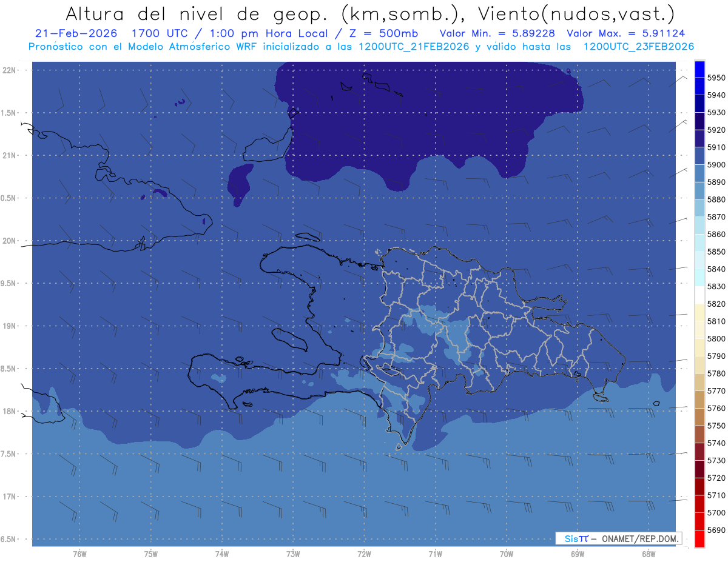Click the 5710 color bar value

(715, 495)
